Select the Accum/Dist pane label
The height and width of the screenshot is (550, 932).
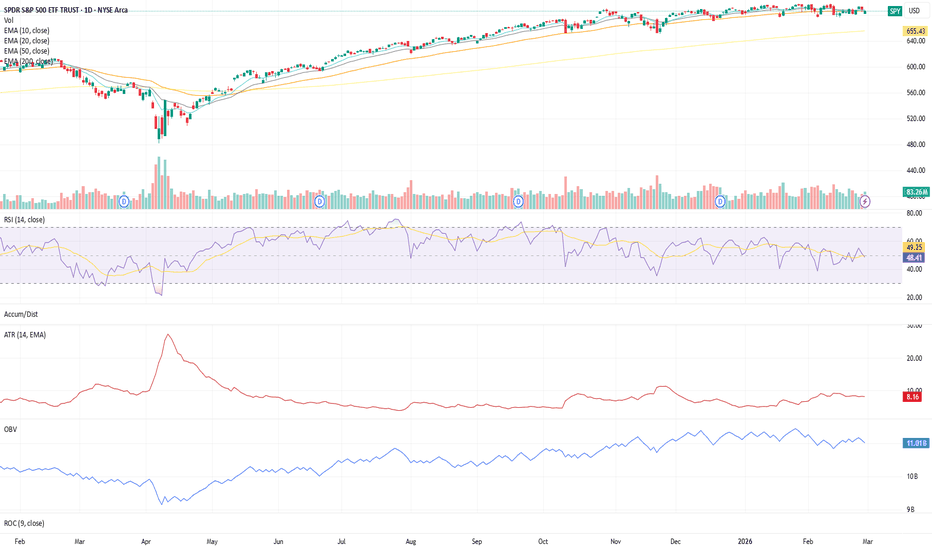pos(21,314)
